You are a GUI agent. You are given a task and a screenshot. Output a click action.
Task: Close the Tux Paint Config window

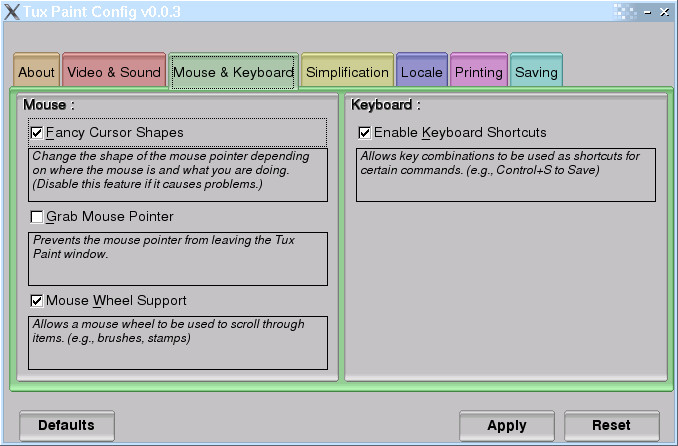point(665,12)
